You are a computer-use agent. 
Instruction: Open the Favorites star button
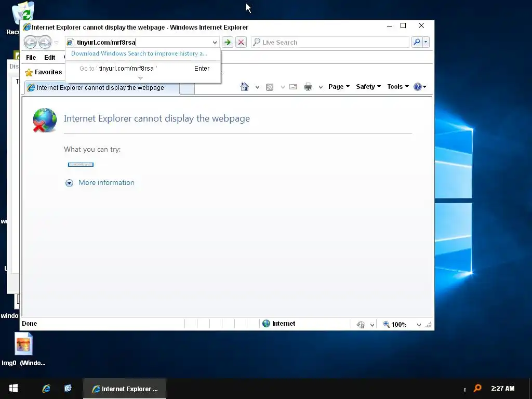pyautogui.click(x=44, y=72)
